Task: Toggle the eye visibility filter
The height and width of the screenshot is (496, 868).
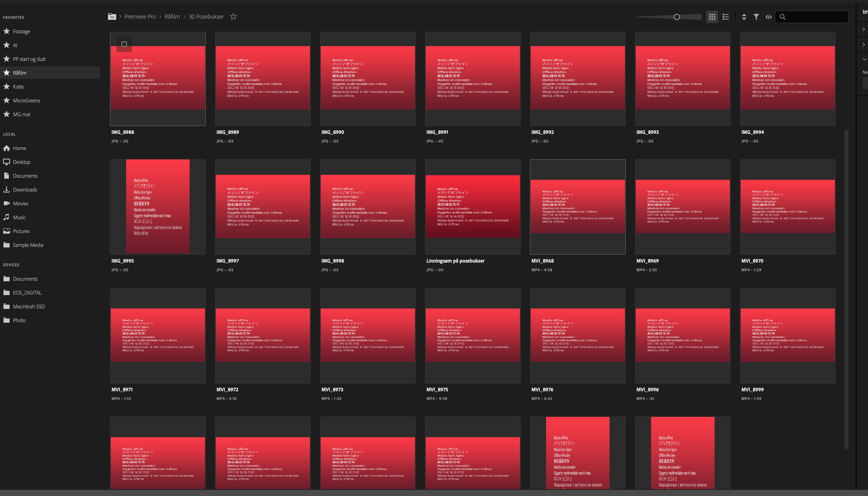Action: 768,17
